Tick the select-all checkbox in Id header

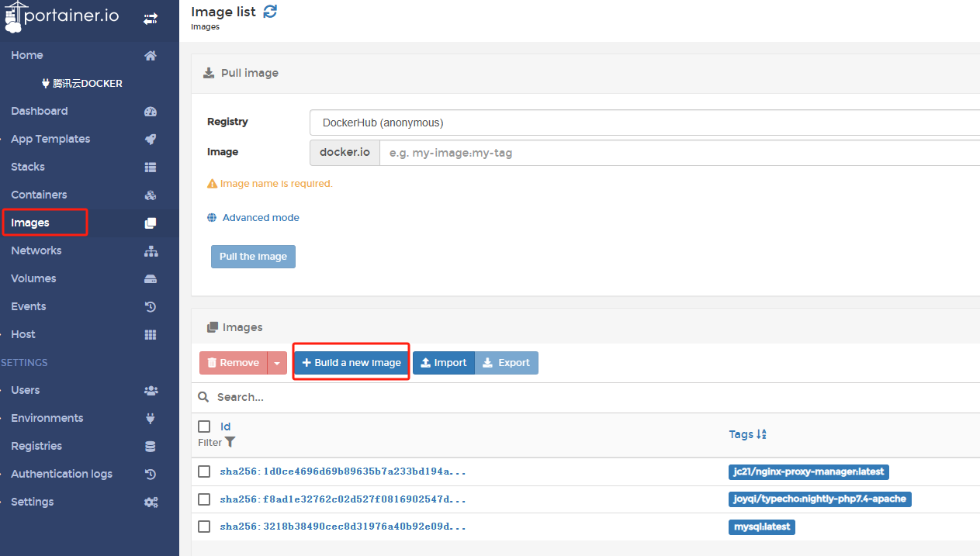tap(204, 426)
